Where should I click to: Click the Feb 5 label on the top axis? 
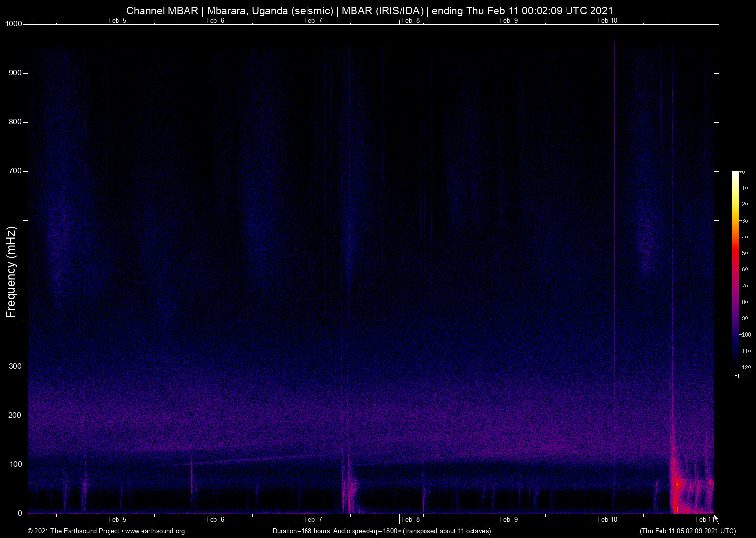tap(117, 20)
